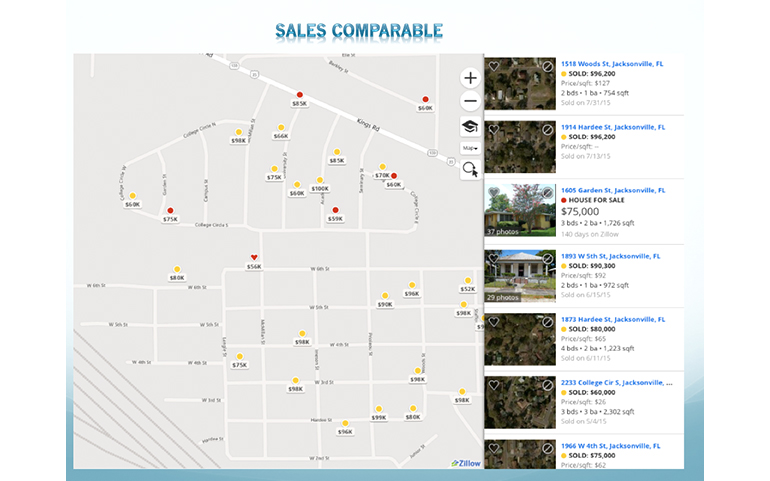View the 1605 Garden St house photo
Image resolution: width=770 pixels, height=481 pixels.
pyautogui.click(x=520, y=210)
